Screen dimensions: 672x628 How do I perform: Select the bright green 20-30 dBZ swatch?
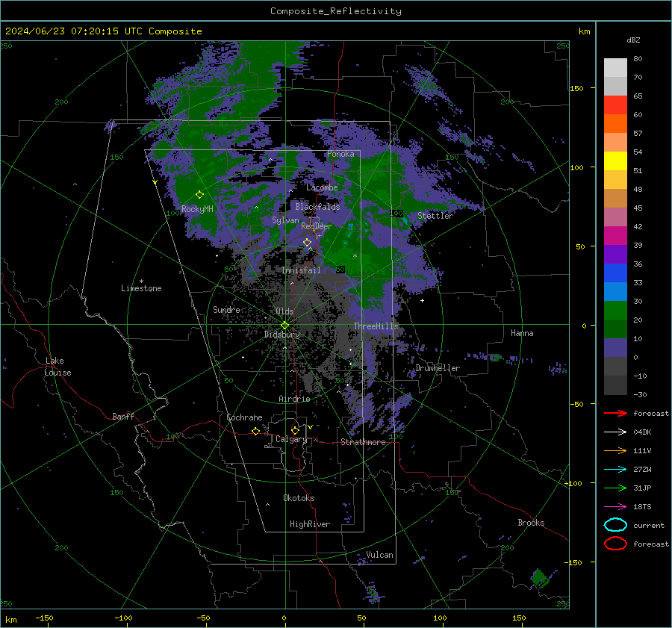[x=615, y=311]
